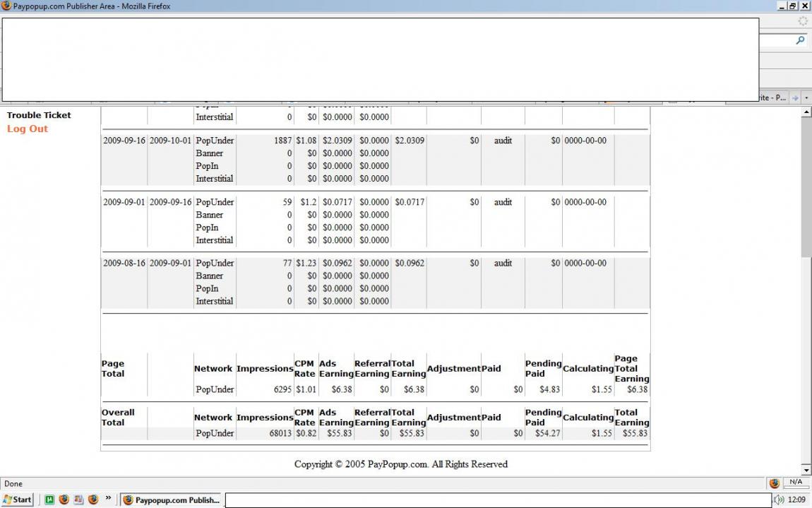Click the 77 impressions value
Image resolution: width=812 pixels, height=508 pixels.
(287, 264)
